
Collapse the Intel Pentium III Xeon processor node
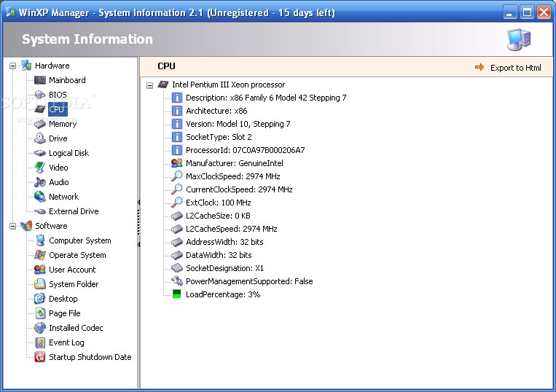(x=149, y=85)
